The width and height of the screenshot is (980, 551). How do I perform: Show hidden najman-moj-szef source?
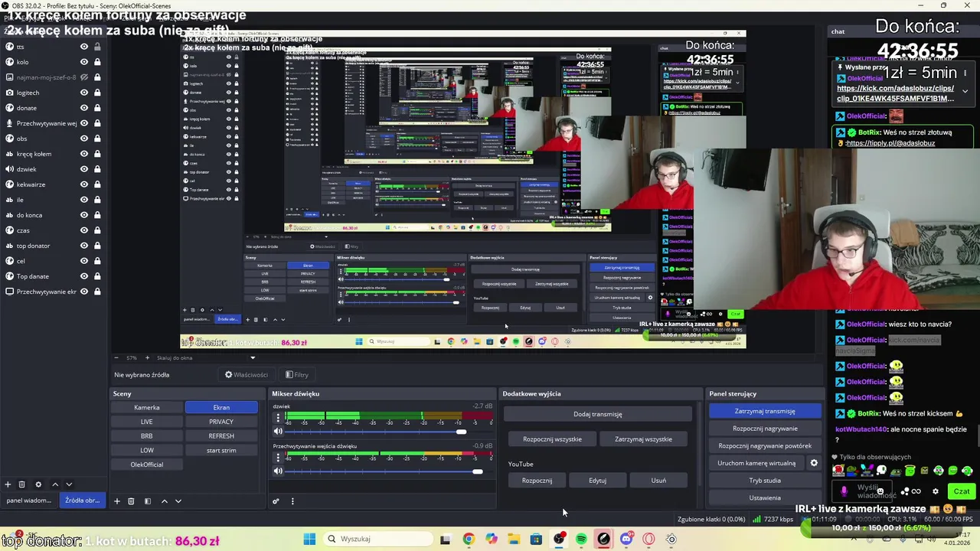[84, 77]
